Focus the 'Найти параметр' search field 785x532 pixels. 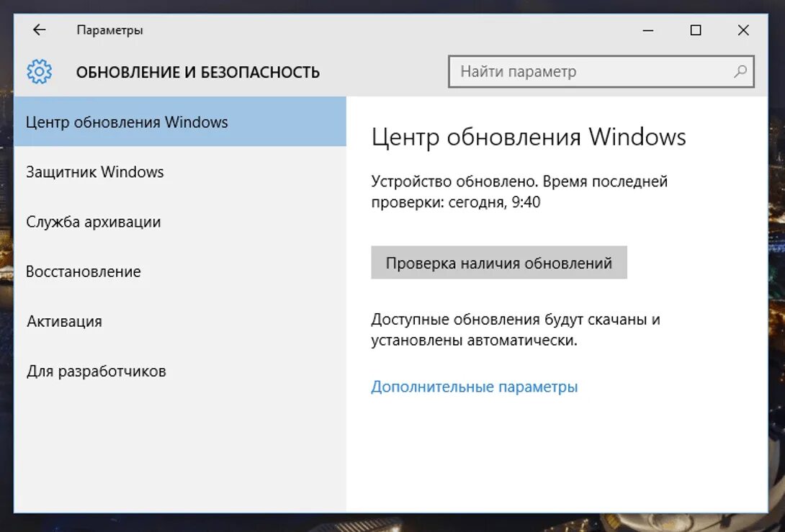coord(601,71)
